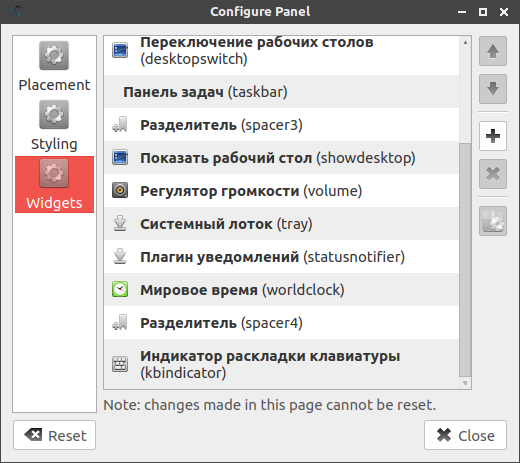
Task: Select Мировое время (worldclock) row
Action: pos(282,290)
